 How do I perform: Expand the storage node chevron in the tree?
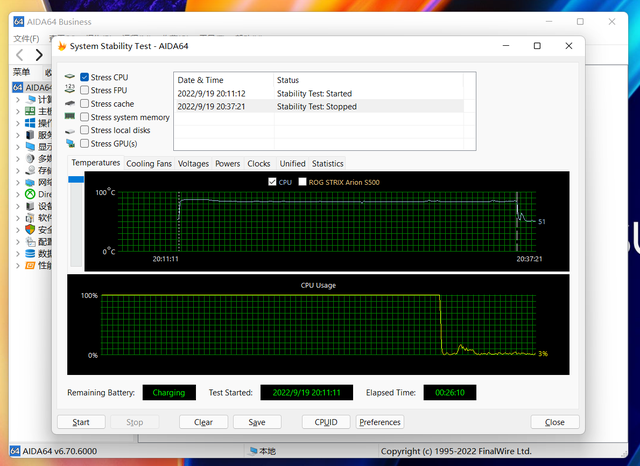pos(18,171)
